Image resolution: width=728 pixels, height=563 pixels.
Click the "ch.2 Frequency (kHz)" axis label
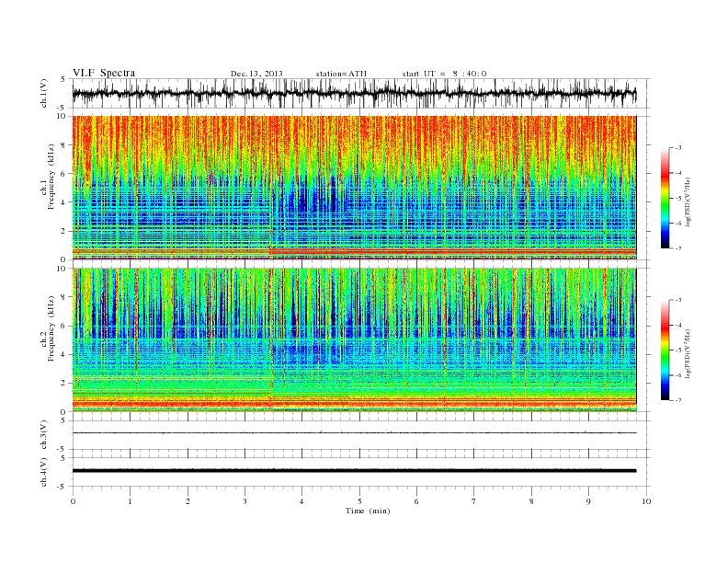click(48, 327)
